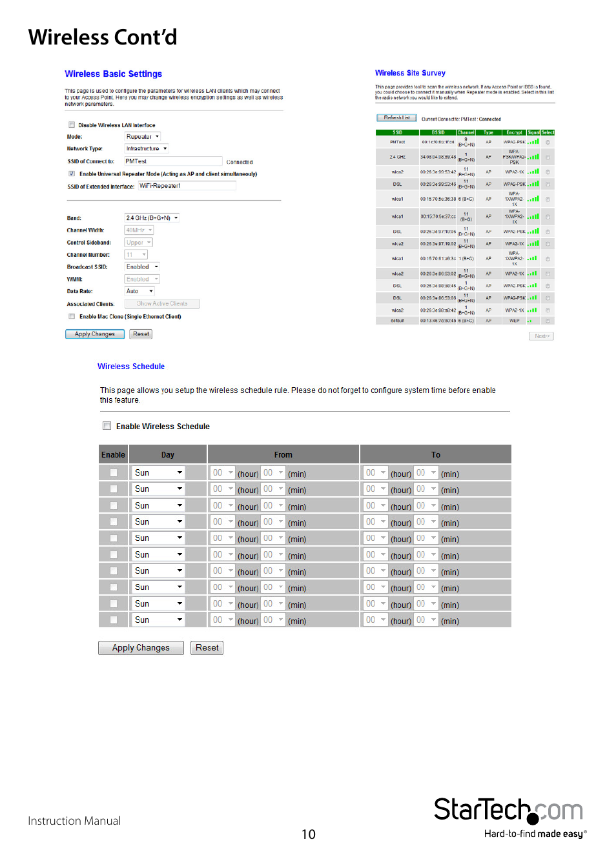Click the BSSID column header

point(438,132)
